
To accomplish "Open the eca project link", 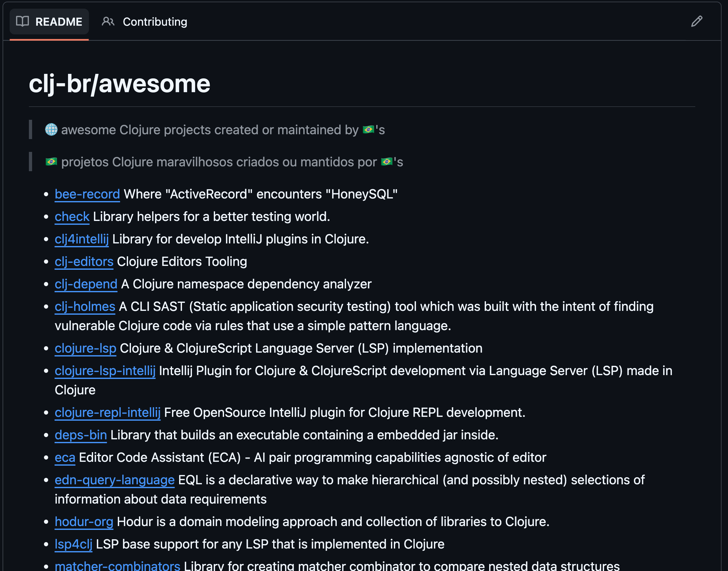I will [65, 457].
